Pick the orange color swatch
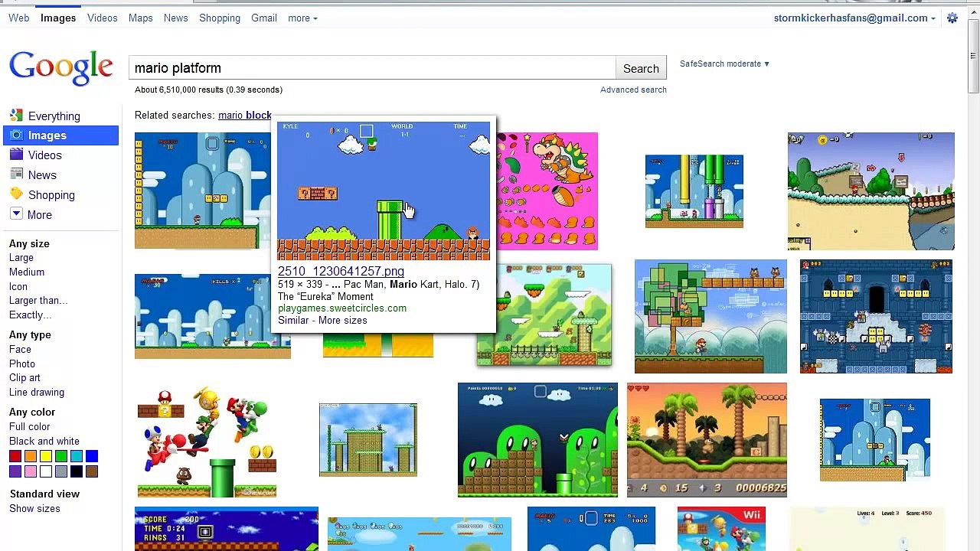This screenshot has width=980, height=551. click(x=31, y=456)
